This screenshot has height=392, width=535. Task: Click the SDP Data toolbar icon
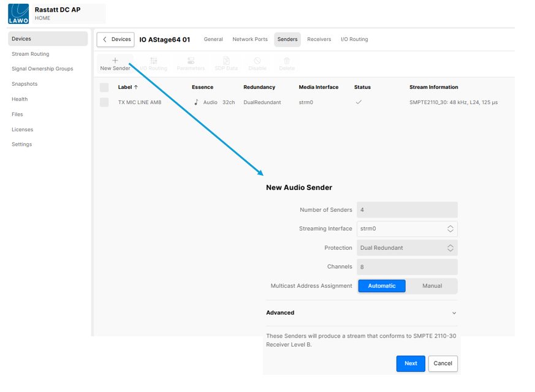click(x=226, y=61)
